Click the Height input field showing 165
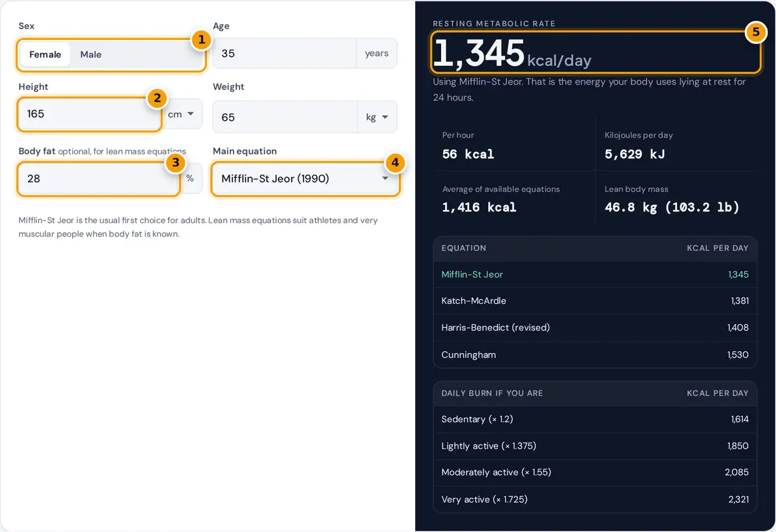Viewport: 776px width, 532px height. click(x=90, y=114)
